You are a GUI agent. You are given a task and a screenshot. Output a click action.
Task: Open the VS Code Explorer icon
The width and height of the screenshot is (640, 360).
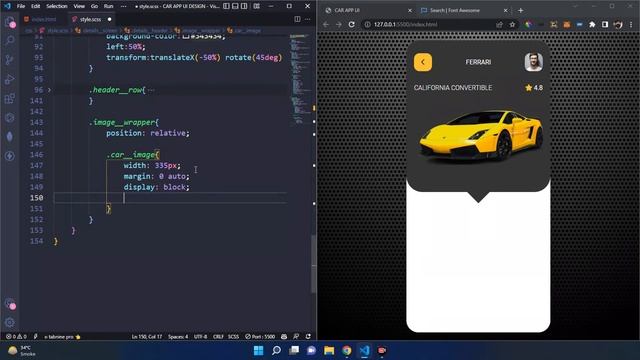click(x=10, y=22)
